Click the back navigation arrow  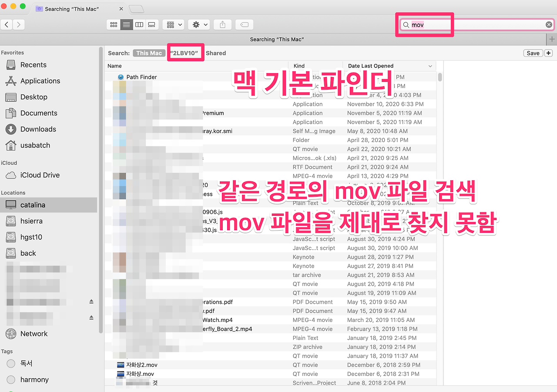point(6,24)
